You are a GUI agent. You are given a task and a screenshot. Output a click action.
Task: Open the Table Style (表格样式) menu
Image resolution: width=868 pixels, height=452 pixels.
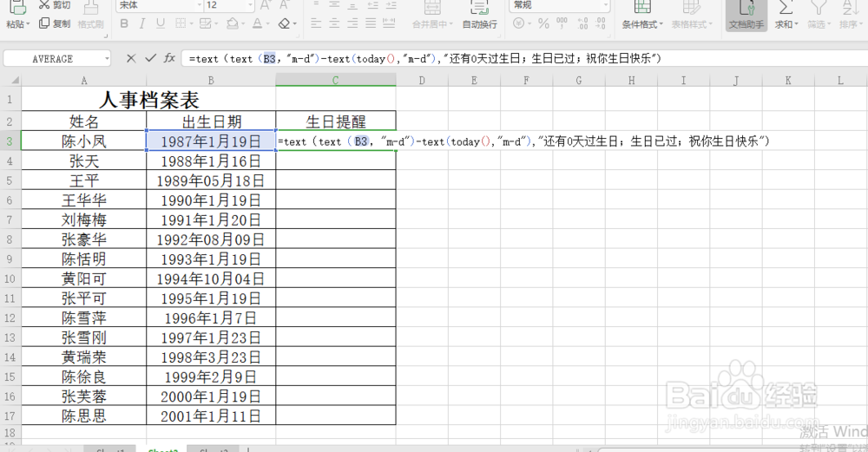(x=692, y=15)
